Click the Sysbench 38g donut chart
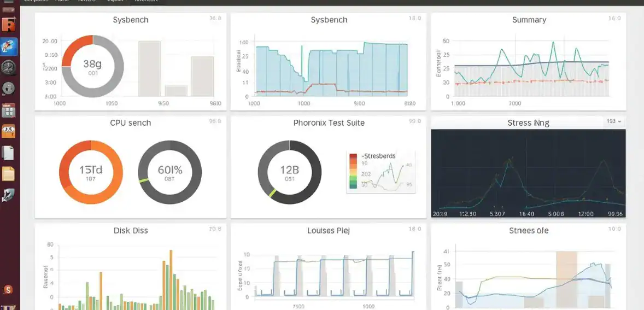The image size is (644, 310). 92,67
